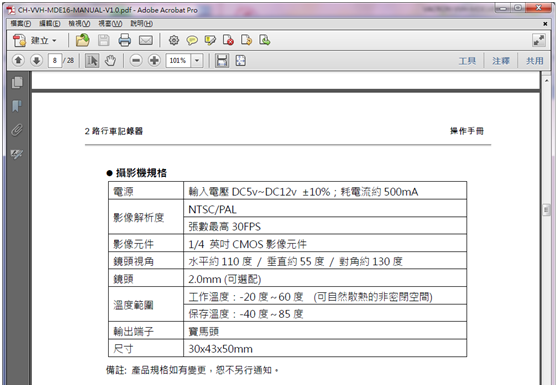Show the Attachments paperclip panel
The width and height of the screenshot is (558, 387).
(17, 130)
